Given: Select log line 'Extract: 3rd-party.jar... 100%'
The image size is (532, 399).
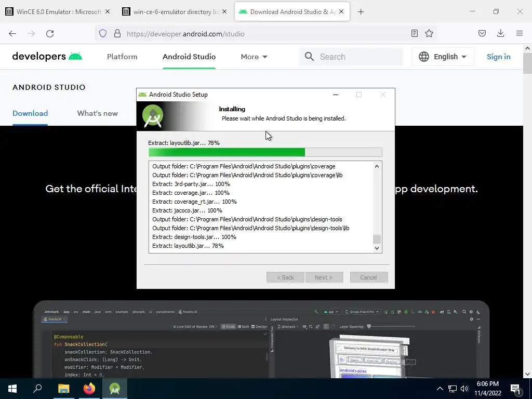Looking at the screenshot, I should coord(191,184).
